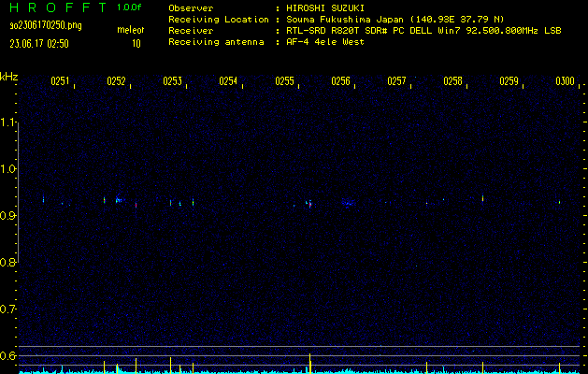
Task: Click the HROFFT title text
Action: pos(52,7)
